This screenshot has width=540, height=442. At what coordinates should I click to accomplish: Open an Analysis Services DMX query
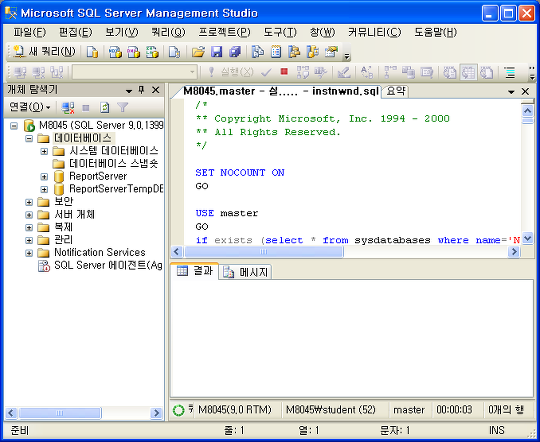coord(133,52)
